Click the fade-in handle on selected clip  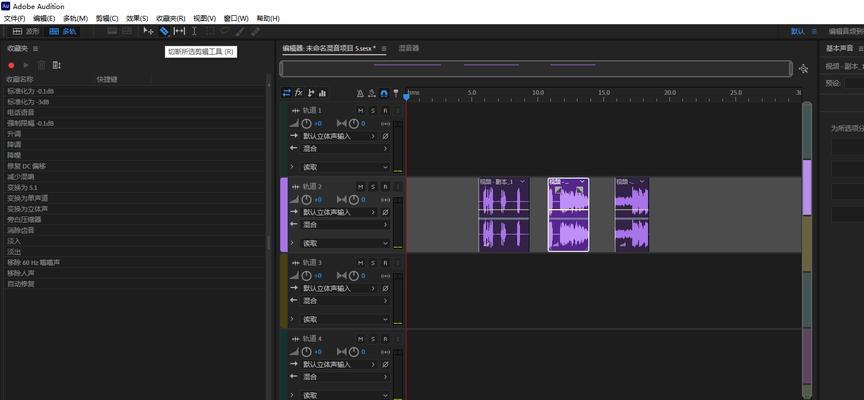(x=558, y=190)
